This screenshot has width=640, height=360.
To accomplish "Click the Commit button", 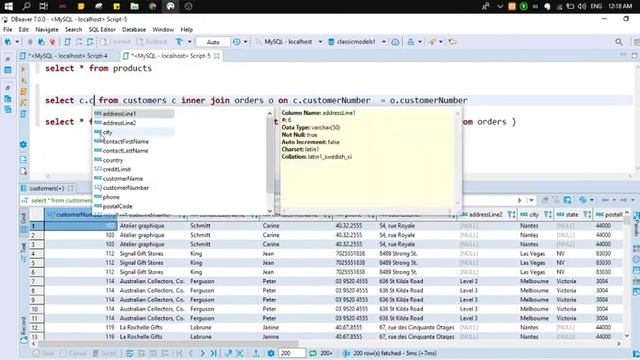I will [116, 42].
